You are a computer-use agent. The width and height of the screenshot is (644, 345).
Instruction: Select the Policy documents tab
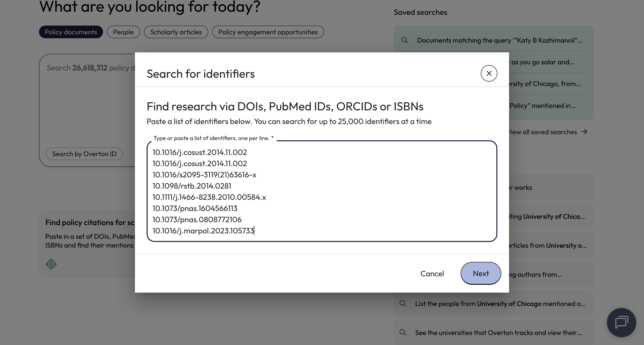pyautogui.click(x=71, y=32)
